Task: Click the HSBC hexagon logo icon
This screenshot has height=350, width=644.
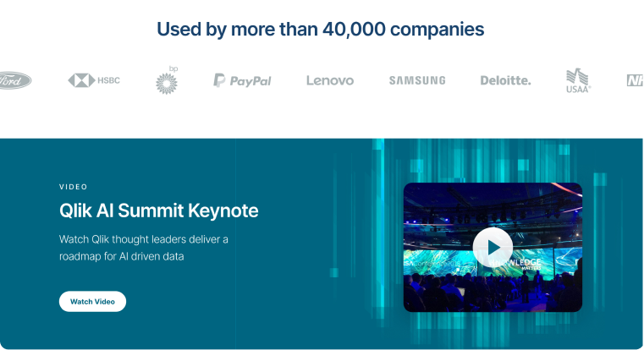Action: 81,80
